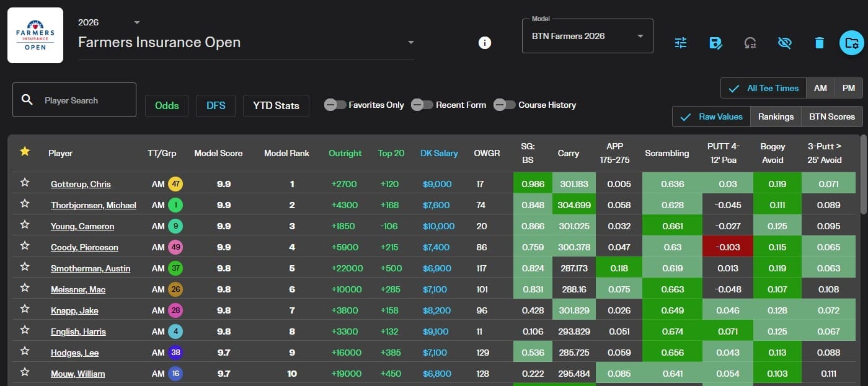The height and width of the screenshot is (386, 868).
Task: Click group badge 16 for Mouw
Action: pyautogui.click(x=175, y=374)
